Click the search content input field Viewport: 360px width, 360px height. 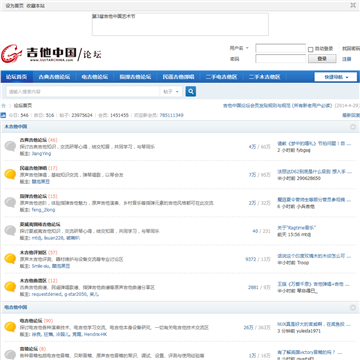[x=83, y=91]
